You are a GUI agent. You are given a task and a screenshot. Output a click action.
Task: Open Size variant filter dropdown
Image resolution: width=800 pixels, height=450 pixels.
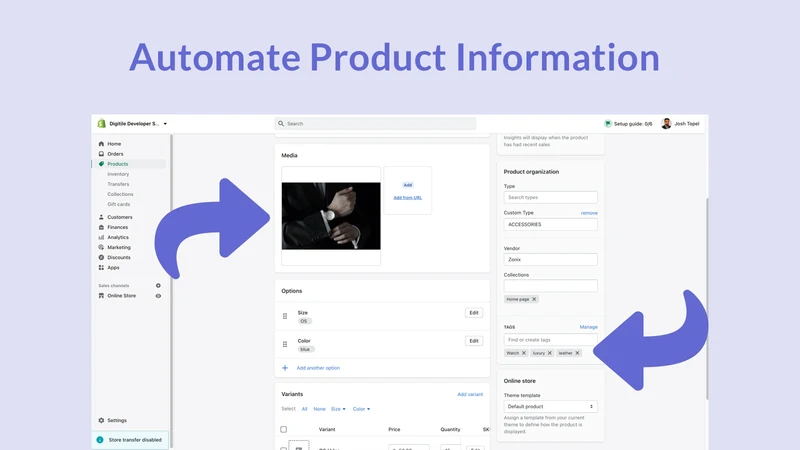click(x=338, y=409)
